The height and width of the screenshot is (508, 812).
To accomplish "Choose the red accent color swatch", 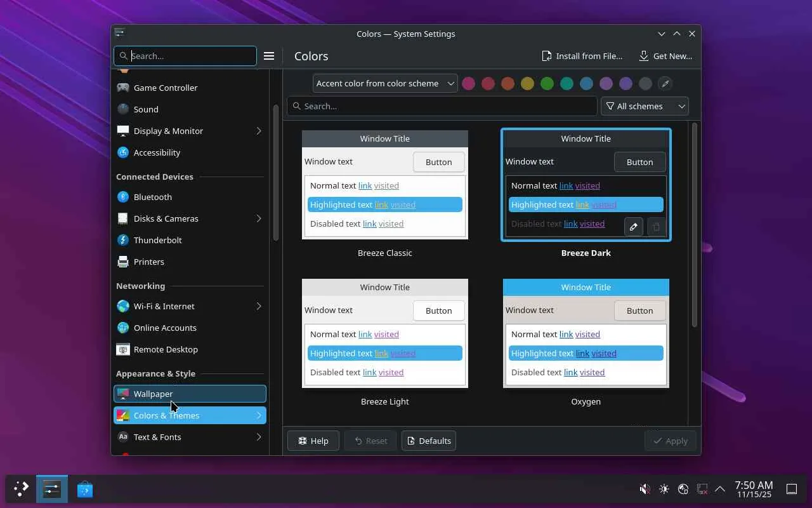I will click(x=488, y=83).
